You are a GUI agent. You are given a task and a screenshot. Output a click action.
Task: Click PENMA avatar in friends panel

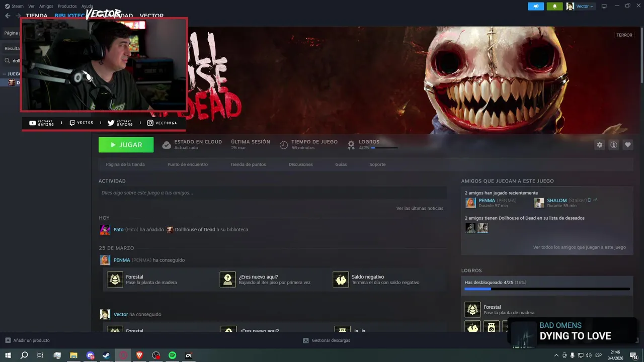(470, 203)
